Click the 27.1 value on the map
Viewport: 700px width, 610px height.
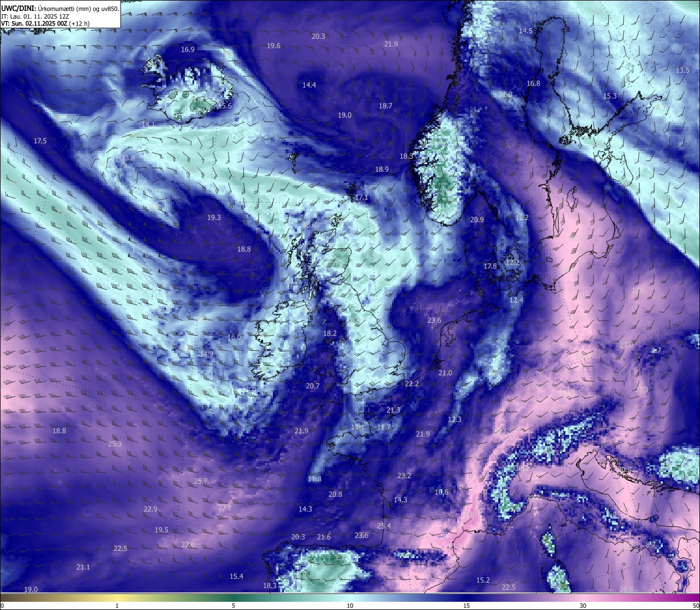click(x=225, y=507)
